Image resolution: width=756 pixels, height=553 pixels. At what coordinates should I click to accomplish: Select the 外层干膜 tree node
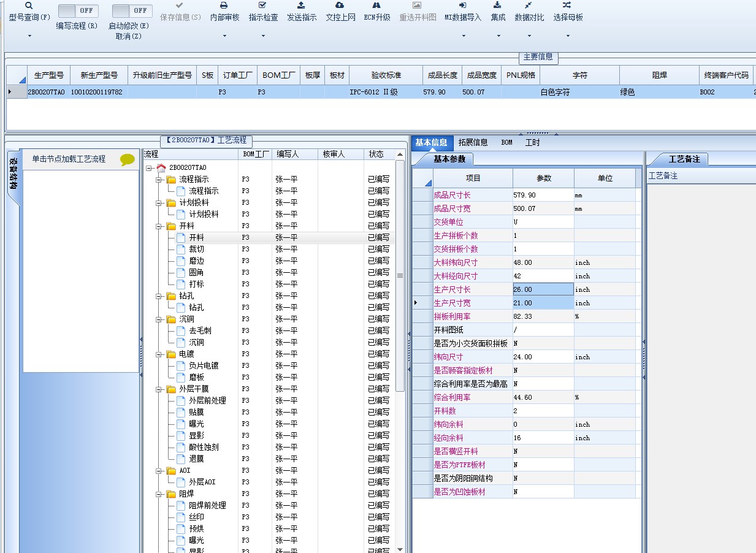(x=194, y=389)
